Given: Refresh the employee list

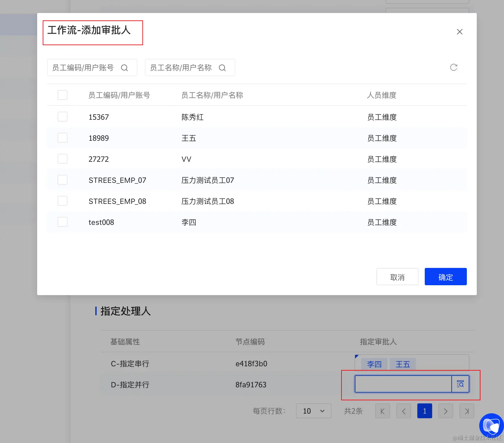Looking at the screenshot, I should [x=454, y=67].
